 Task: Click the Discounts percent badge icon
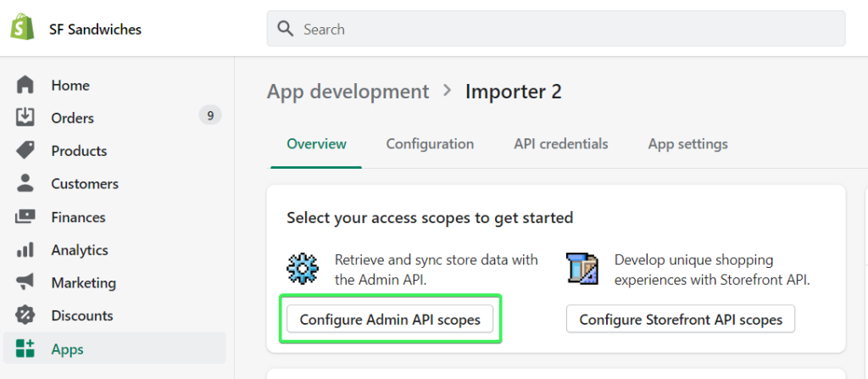pyautogui.click(x=25, y=315)
